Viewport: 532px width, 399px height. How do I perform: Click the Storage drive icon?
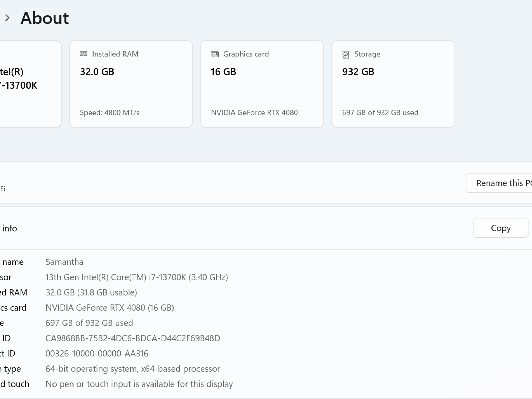pos(345,55)
